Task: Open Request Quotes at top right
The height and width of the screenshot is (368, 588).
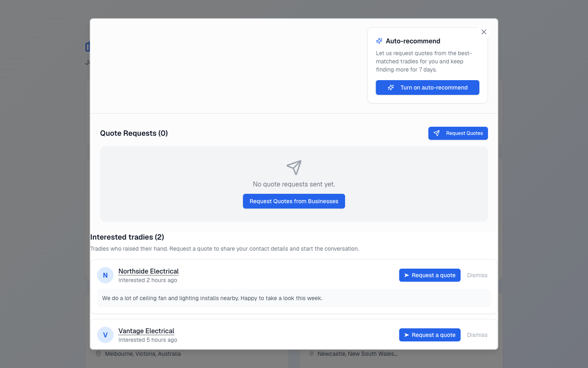Action: click(x=458, y=133)
